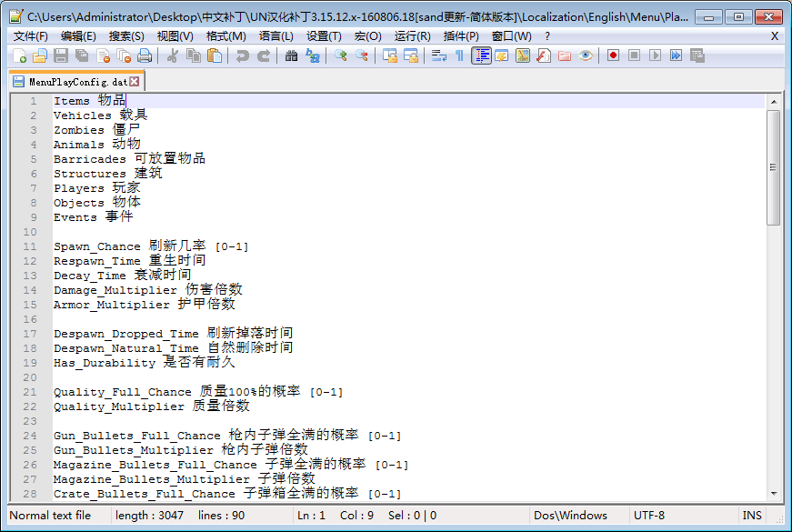Toggle the Indent Guide toolbar button

(x=481, y=55)
